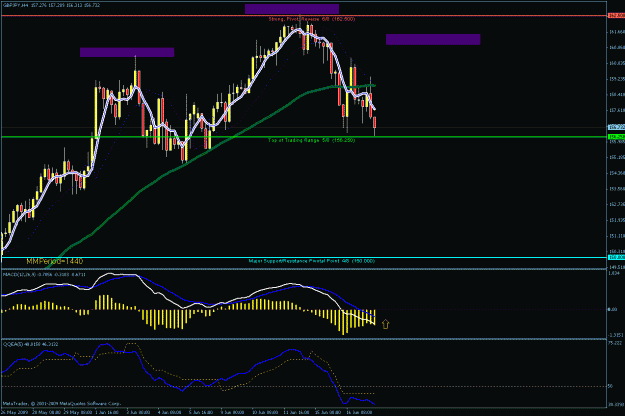Click the 'Top of Trading Range 5/8 (156.250)' label
Image resolution: width=625 pixels, height=416 pixels.
[311, 140]
